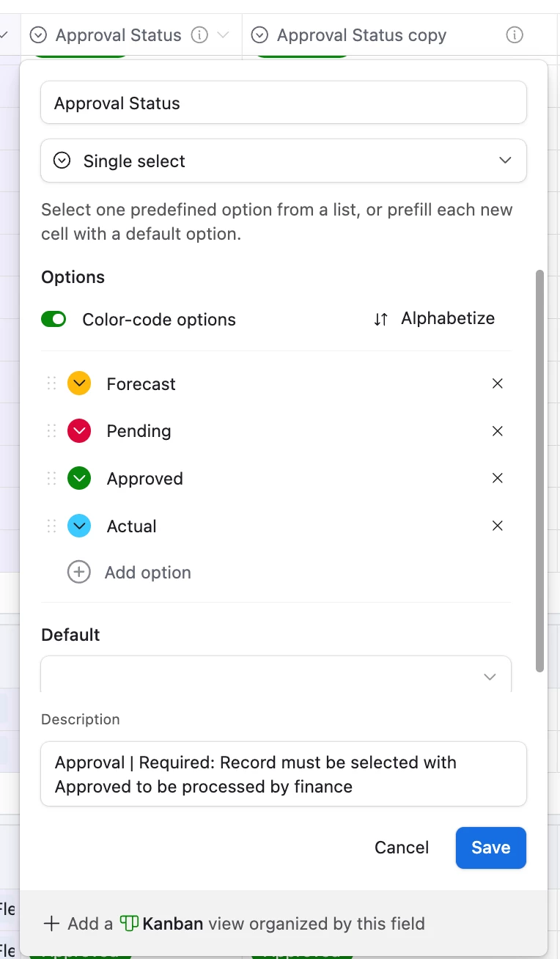The width and height of the screenshot is (560, 959).
Task: Expand the Default option dropdown
Action: (276, 675)
